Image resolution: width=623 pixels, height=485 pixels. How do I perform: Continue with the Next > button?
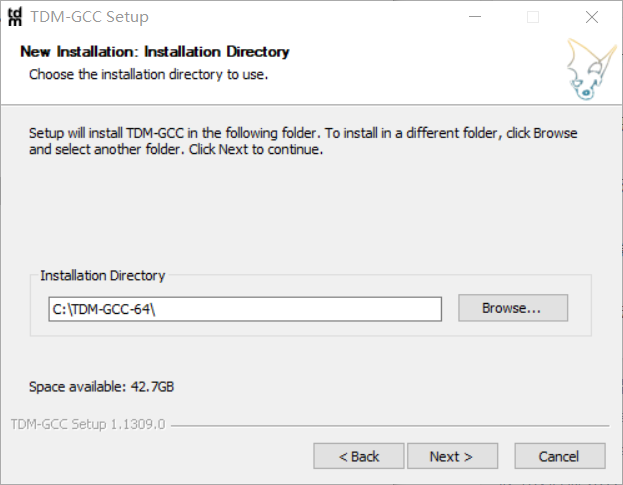(452, 456)
